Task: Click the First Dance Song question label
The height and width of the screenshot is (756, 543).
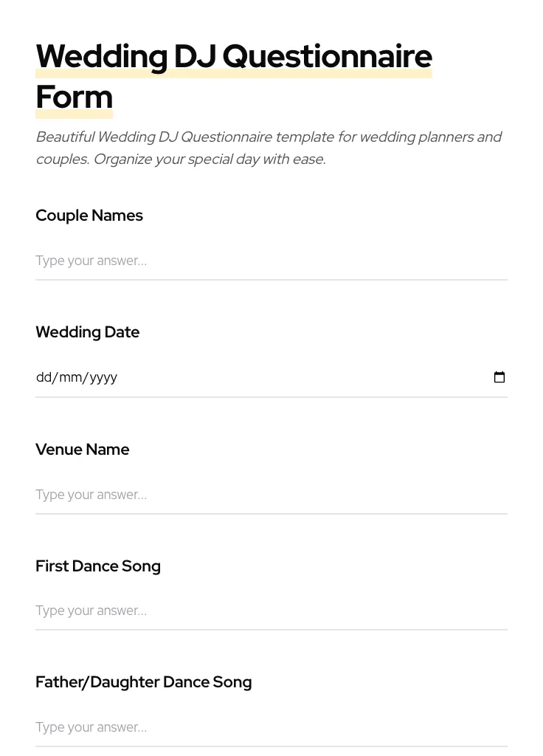Action: (x=98, y=566)
